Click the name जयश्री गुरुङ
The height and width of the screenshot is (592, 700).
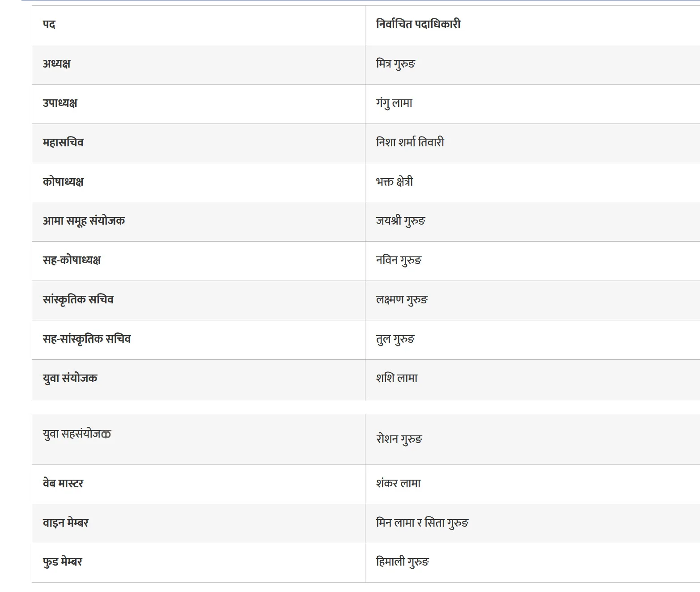tap(400, 221)
